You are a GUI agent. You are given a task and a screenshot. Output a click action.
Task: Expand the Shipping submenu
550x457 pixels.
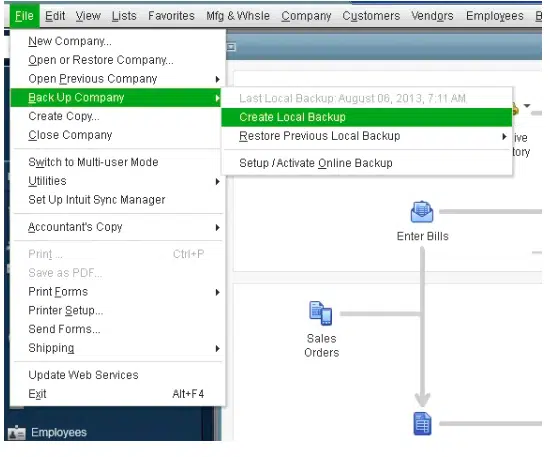(118, 348)
